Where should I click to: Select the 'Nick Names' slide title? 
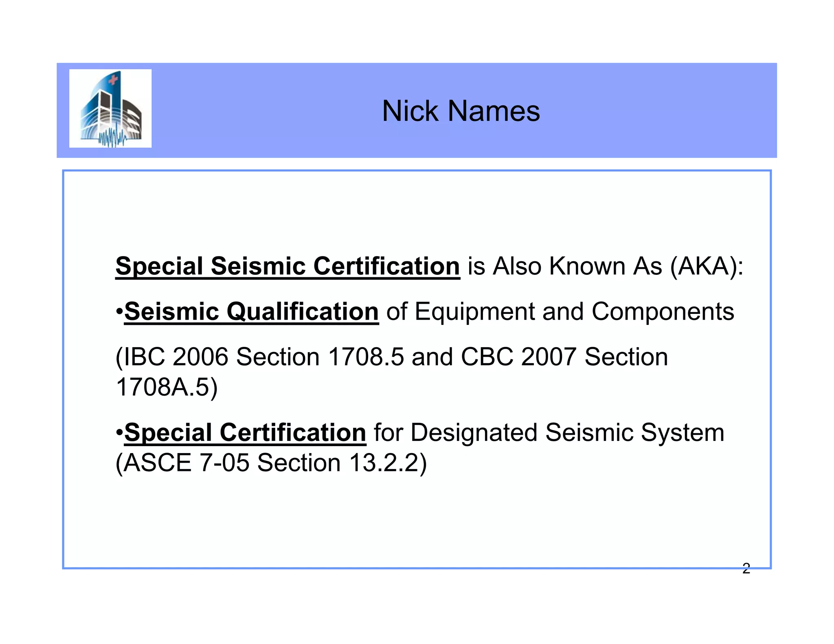pos(461,111)
